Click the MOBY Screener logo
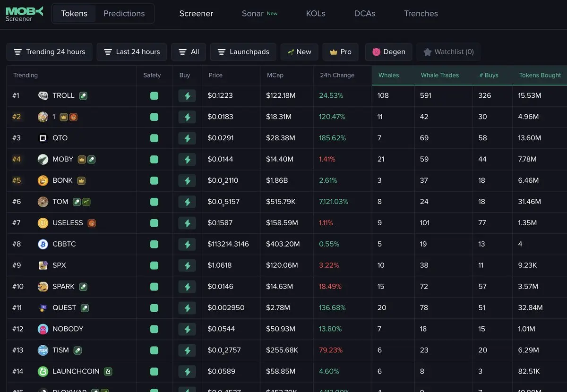This screenshot has width=567, height=392. pos(24,14)
